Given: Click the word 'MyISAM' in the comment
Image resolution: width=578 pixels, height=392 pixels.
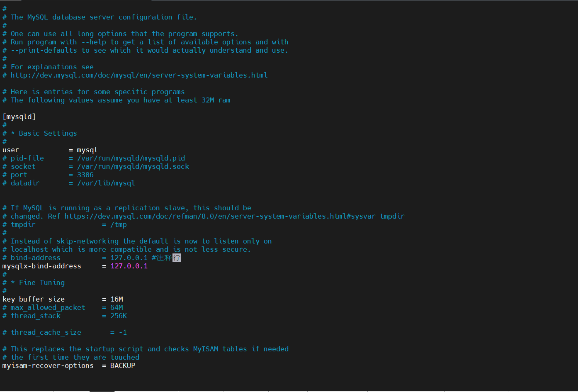Looking at the screenshot, I should point(206,349).
